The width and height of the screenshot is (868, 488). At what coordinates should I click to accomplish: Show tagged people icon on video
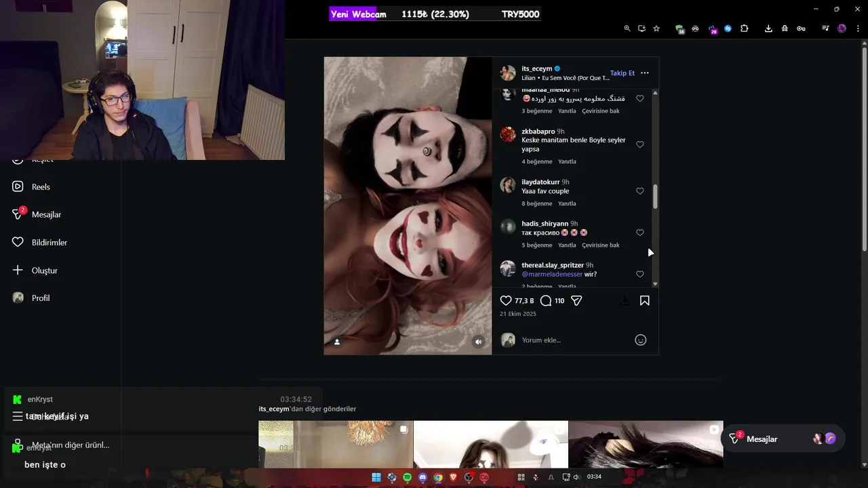click(336, 342)
